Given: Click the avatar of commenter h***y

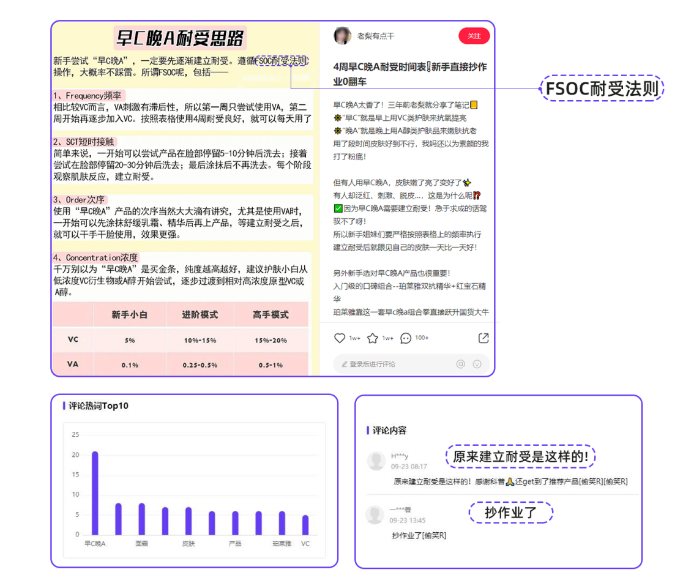Looking at the screenshot, I should pos(376,460).
